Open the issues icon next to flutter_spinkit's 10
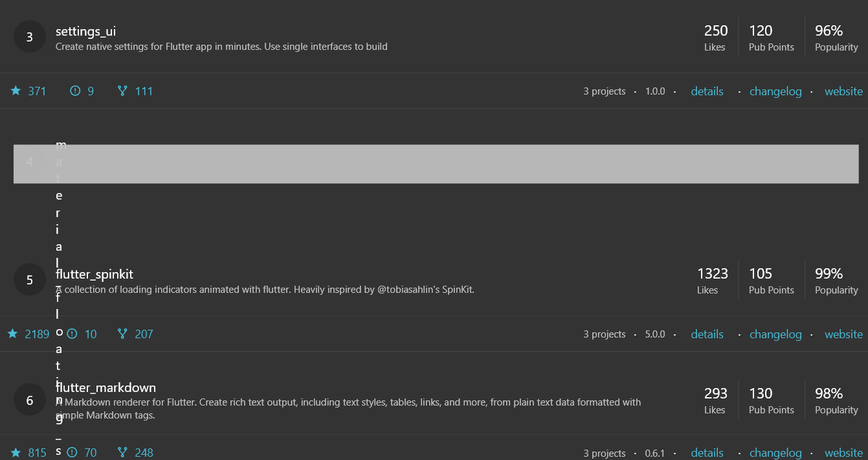Viewport: 868px width, 460px height. coord(72,334)
